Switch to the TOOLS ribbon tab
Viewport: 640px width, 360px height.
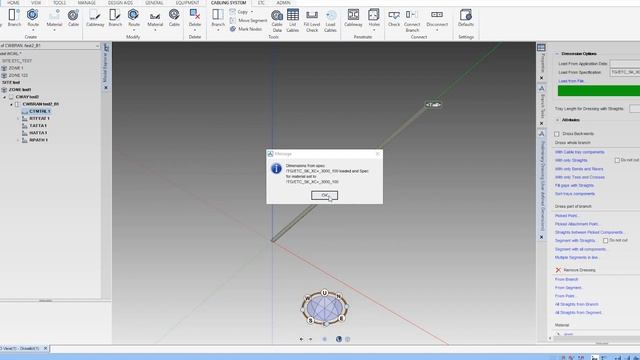[60, 3]
